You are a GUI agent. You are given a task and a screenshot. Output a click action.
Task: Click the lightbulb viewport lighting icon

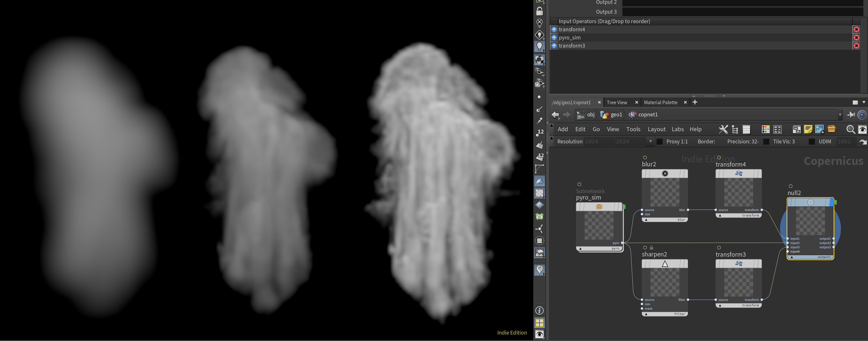(539, 46)
